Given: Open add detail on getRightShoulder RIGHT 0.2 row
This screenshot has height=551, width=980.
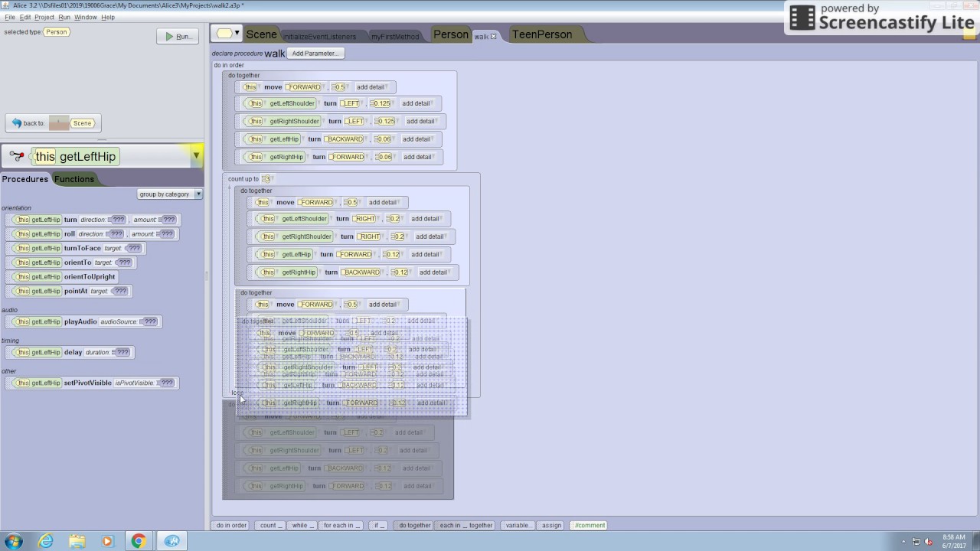Looking at the screenshot, I should click(430, 236).
